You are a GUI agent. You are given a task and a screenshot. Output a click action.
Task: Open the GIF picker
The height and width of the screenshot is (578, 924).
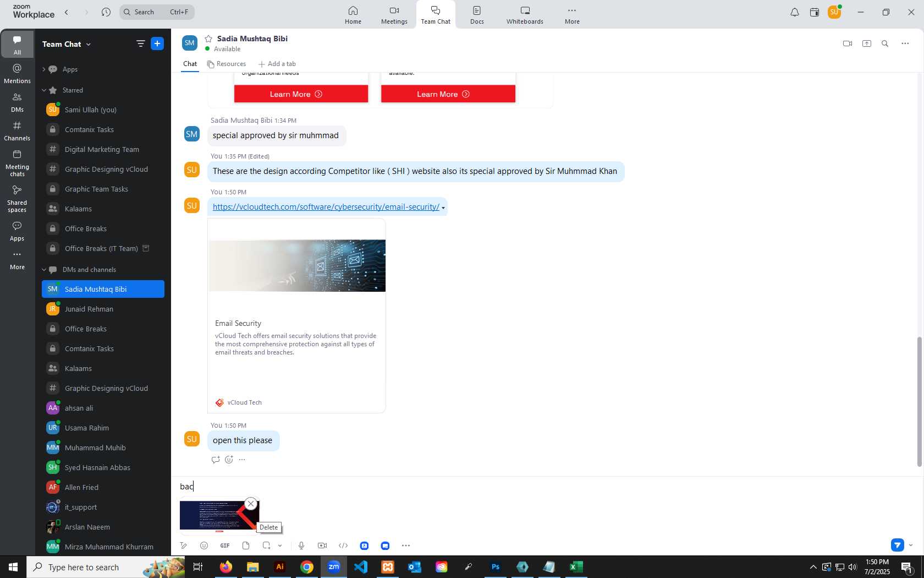click(225, 546)
